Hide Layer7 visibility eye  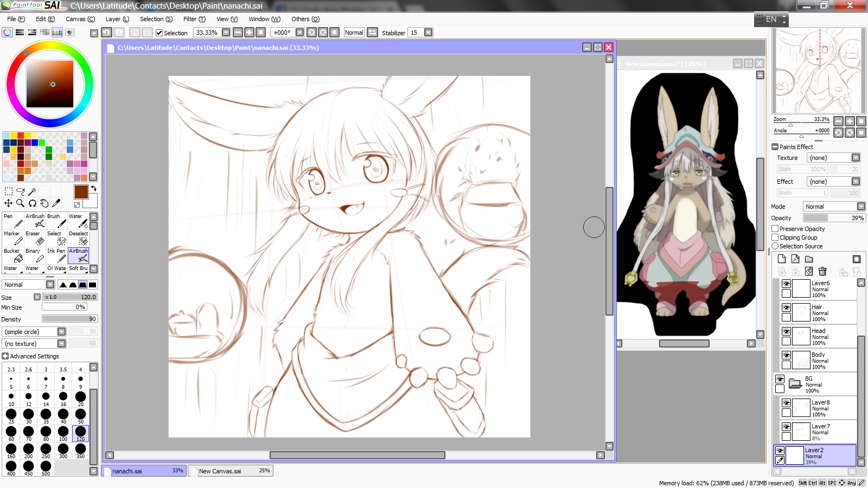point(786,427)
